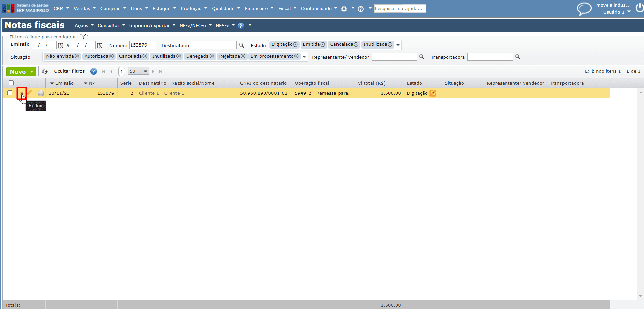Open the Imprimir/exportar menu

(152, 25)
